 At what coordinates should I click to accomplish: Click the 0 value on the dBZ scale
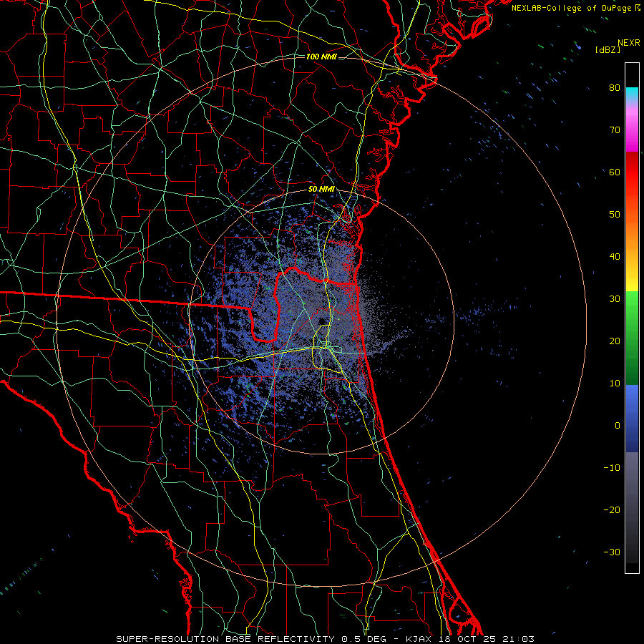(x=618, y=426)
